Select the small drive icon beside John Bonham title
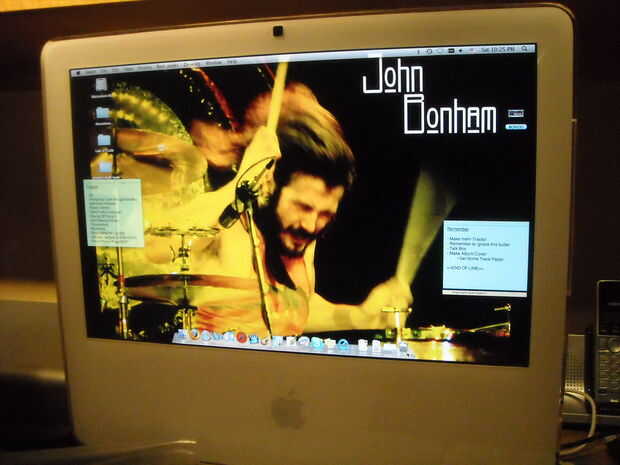 coord(516,114)
